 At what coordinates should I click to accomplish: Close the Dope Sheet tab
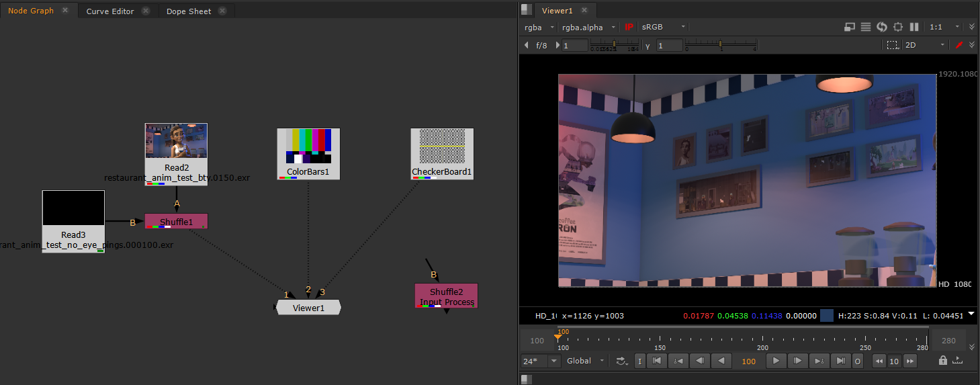pos(222,11)
